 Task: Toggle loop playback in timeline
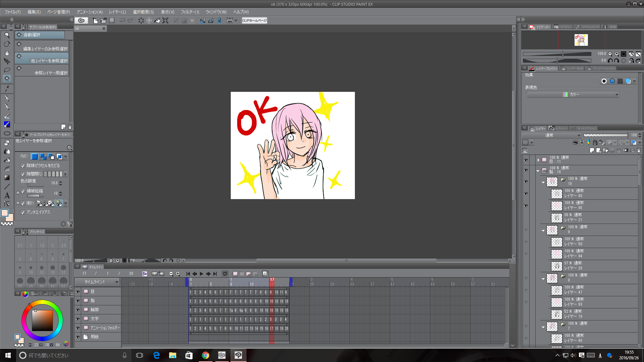tap(225, 274)
